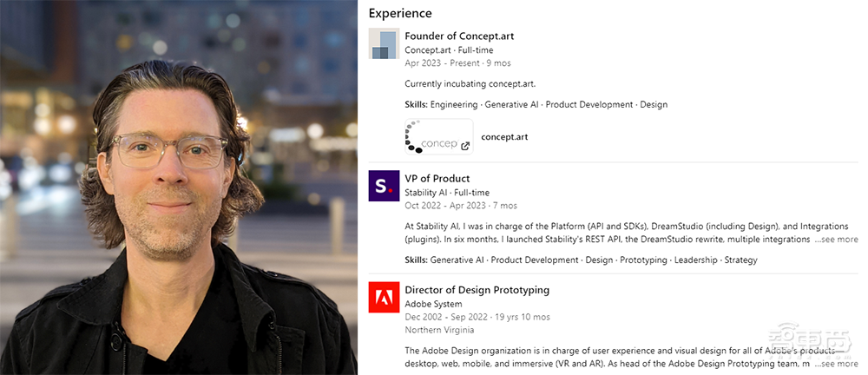Click the Concept.art · Full-time company line
The image size is (868, 375).
tap(449, 50)
